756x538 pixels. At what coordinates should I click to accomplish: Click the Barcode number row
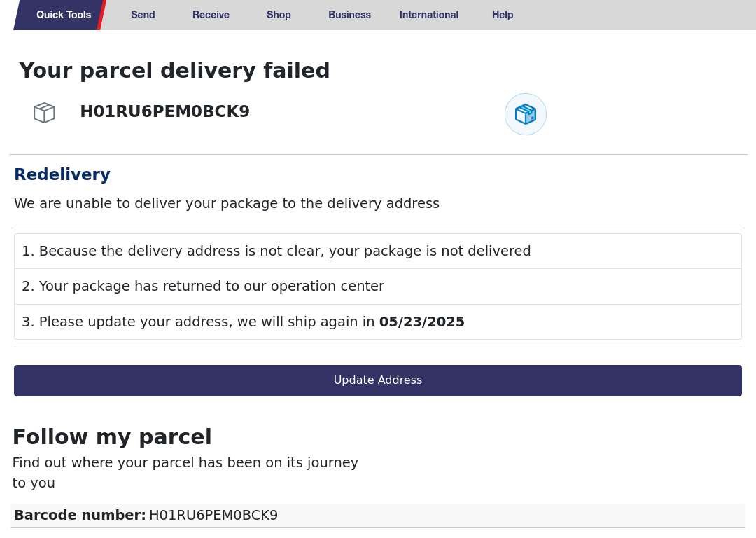point(378,516)
